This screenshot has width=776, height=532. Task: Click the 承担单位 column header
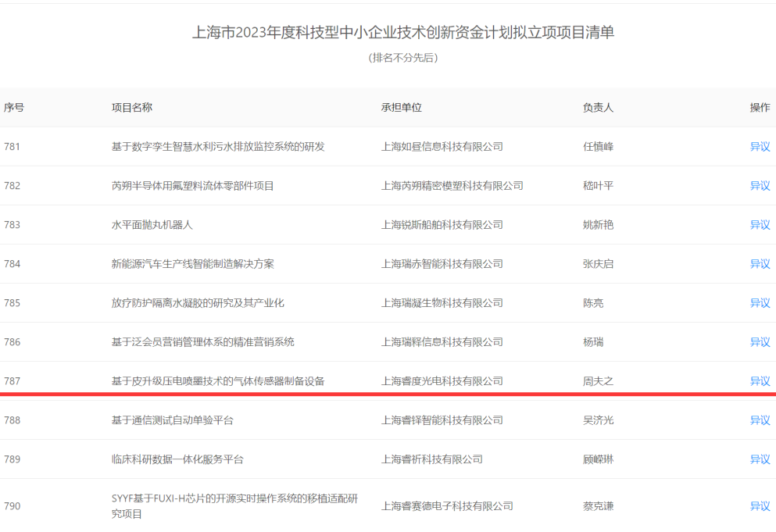pyautogui.click(x=402, y=107)
